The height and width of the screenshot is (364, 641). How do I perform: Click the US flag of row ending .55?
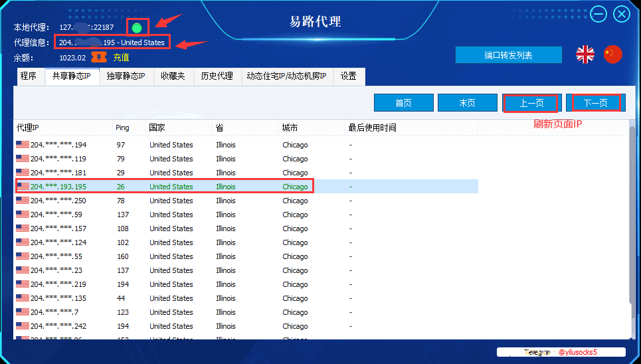tap(23, 256)
